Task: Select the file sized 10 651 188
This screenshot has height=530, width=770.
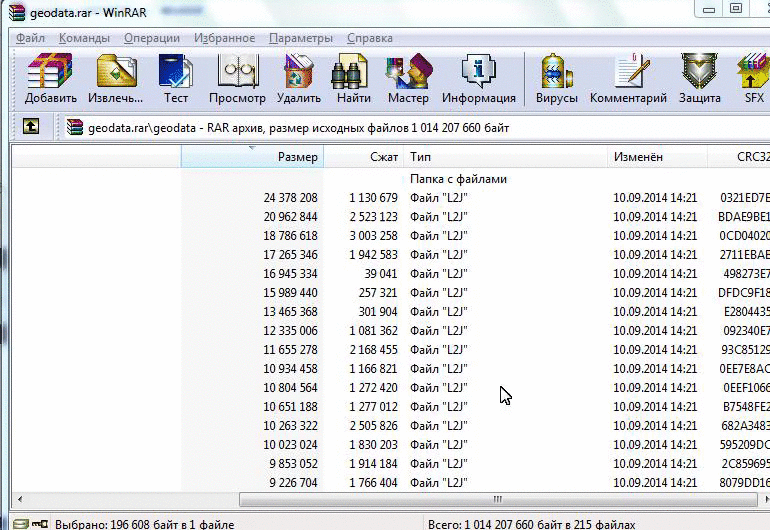Action: click(391, 407)
